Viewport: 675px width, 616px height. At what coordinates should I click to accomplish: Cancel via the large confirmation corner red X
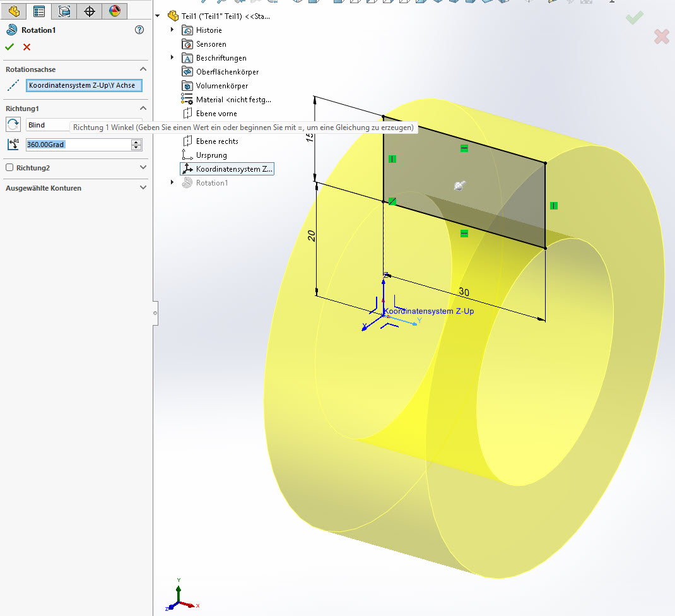tap(662, 37)
